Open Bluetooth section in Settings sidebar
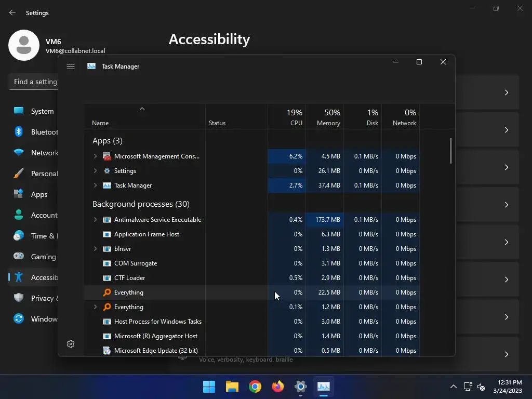 coord(34,132)
